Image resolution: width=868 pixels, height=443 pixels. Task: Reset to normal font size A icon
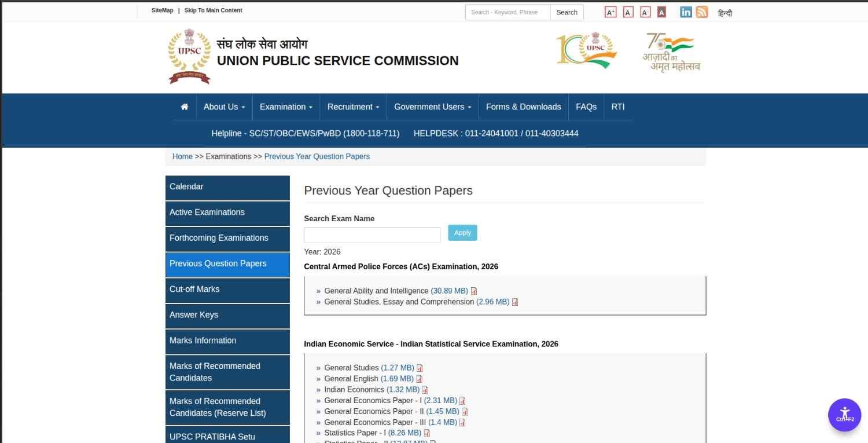628,12
